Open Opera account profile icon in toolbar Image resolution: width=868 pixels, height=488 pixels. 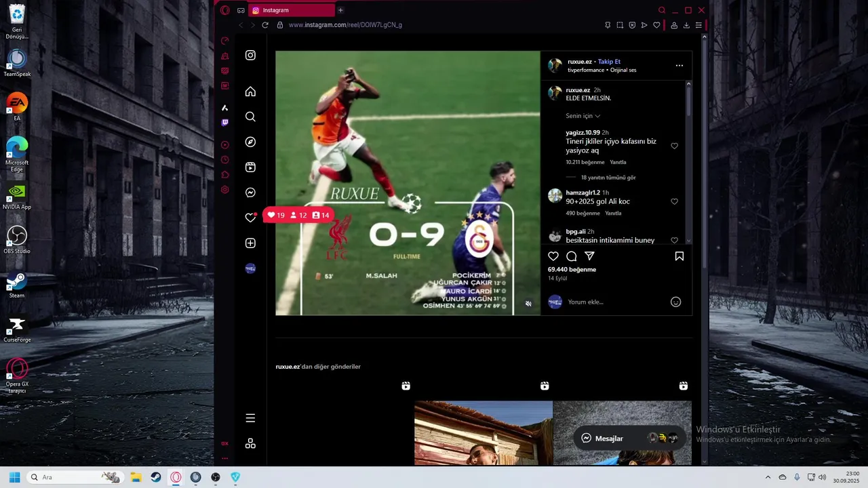(674, 25)
